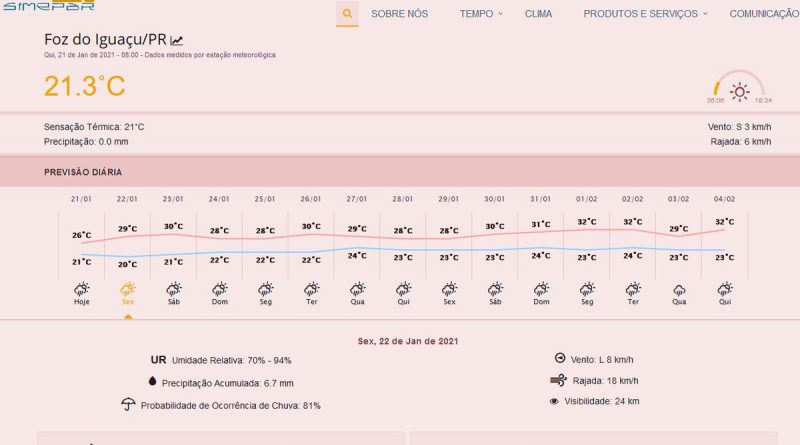Open the chart icon beside Foz do Iguaçu/PR

pos(177,40)
